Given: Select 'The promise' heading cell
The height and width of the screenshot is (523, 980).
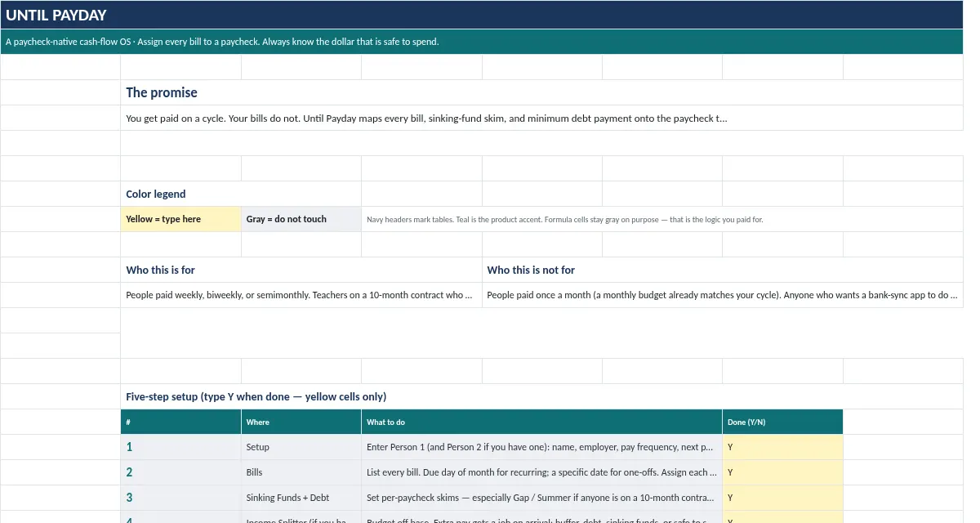Looking at the screenshot, I should [x=542, y=92].
